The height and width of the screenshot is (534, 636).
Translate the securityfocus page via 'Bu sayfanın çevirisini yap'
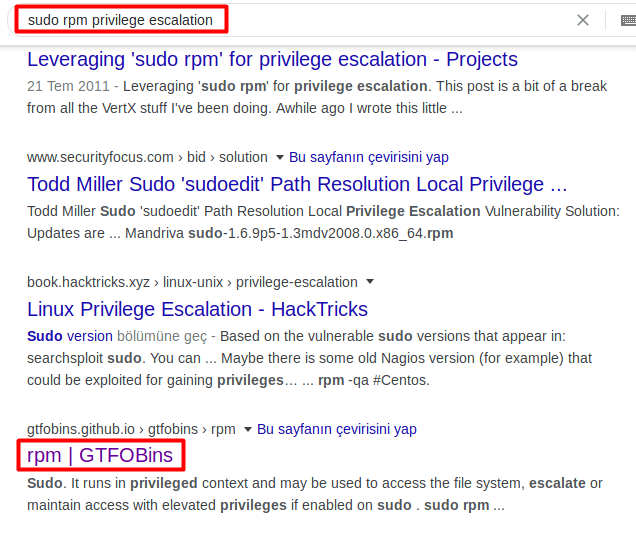point(368,157)
